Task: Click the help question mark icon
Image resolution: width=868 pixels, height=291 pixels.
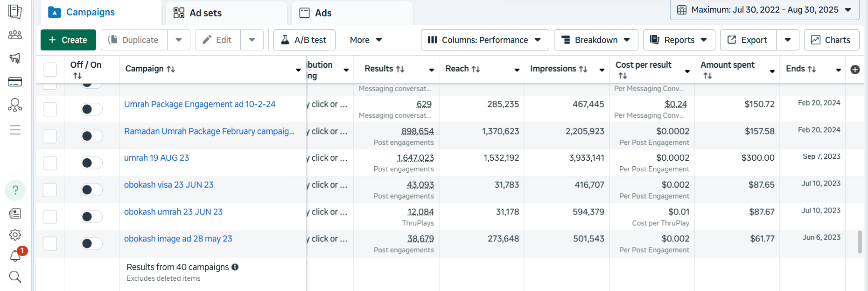Action: click(15, 190)
